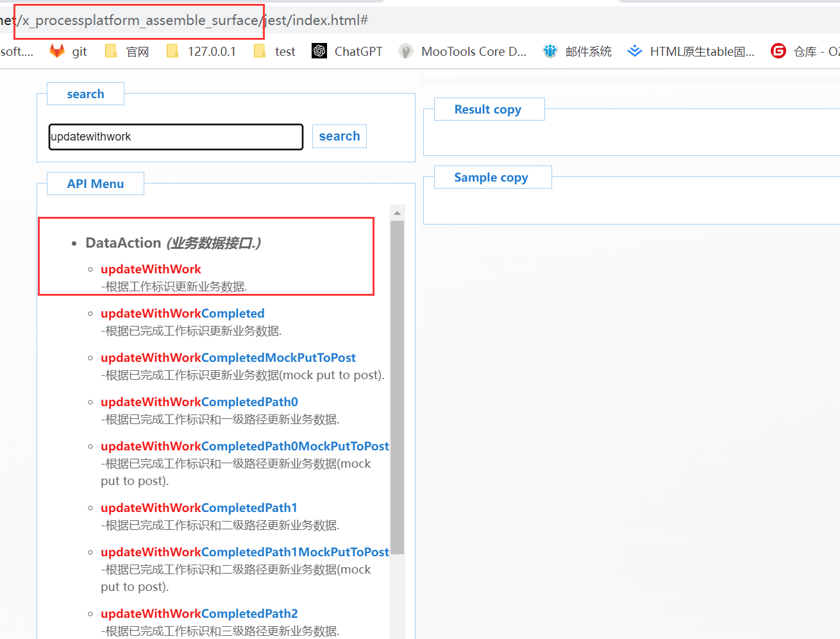Open the updateWithWorkCompleted API link
The height and width of the screenshot is (639, 840).
coord(183,313)
